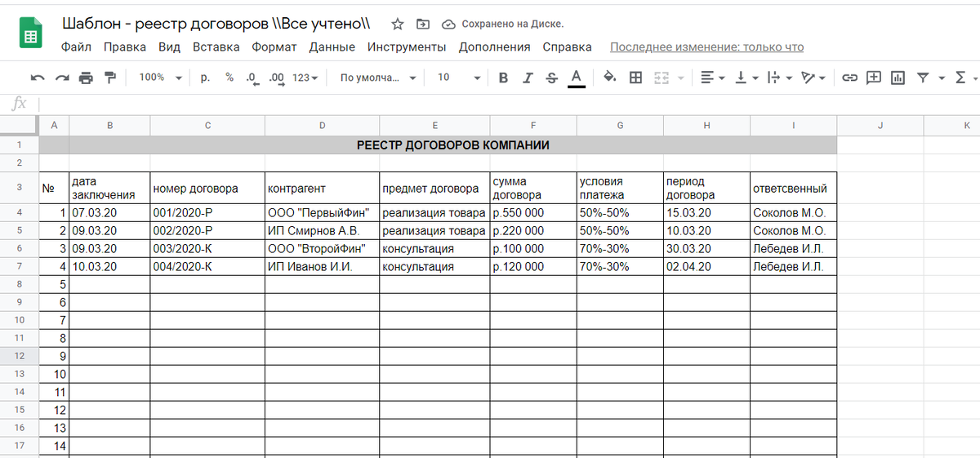Image resolution: width=980 pixels, height=458 pixels.
Task: Select the 'ИП Иванов И.И.' cell
Action: pos(322,266)
